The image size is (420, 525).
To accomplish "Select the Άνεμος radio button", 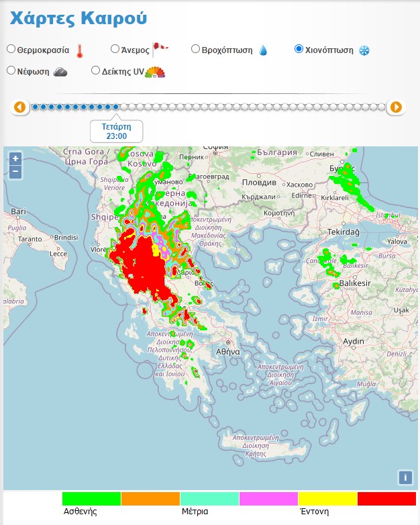I will 115,49.
